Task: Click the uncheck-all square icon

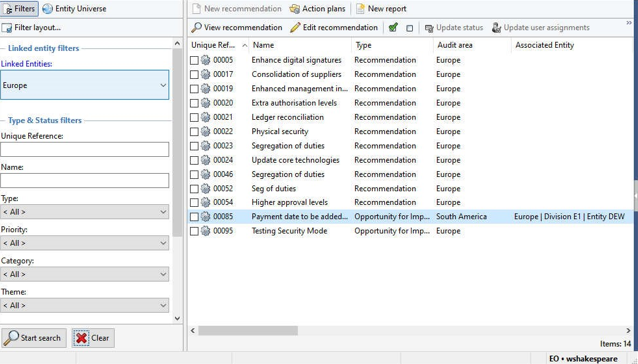Action: coord(409,28)
